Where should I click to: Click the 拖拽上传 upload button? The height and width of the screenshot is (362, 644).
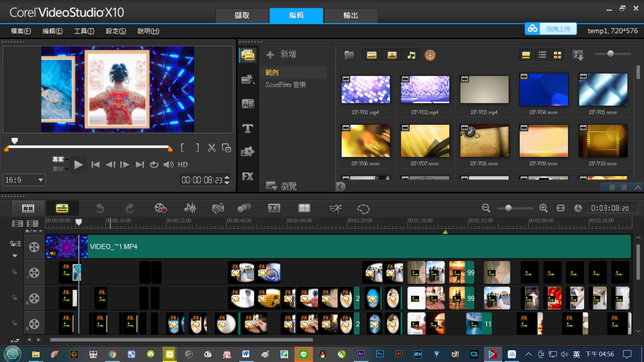551,29
